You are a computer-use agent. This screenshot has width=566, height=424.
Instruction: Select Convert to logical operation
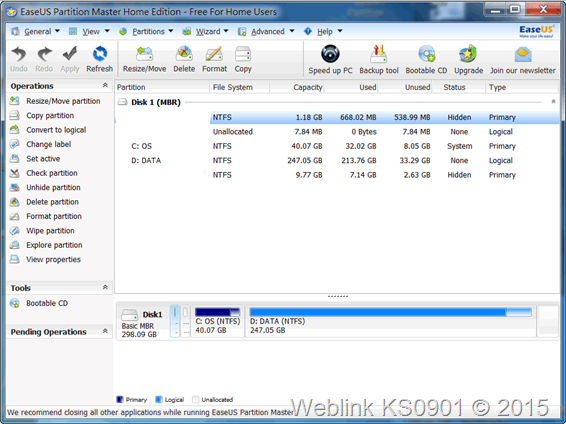[48, 130]
